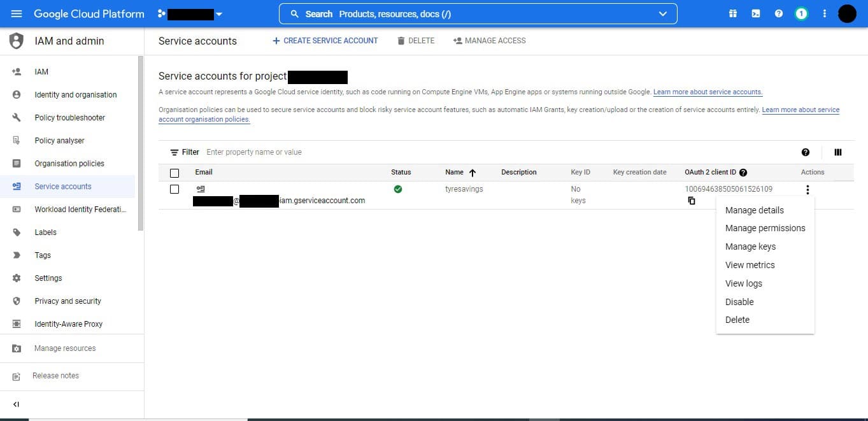
Task: Click the service account email link
Action: click(279, 201)
